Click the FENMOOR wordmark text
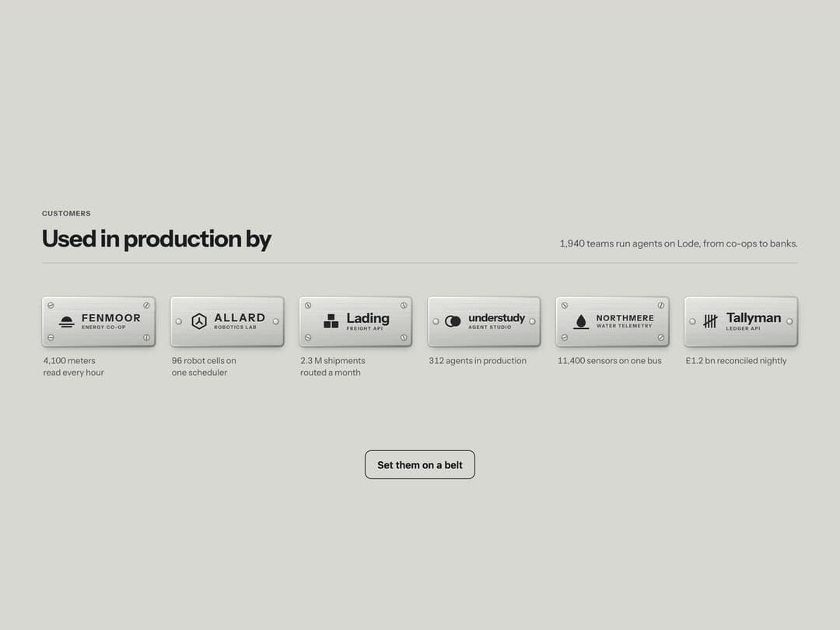Viewport: 840px width, 630px height. coord(111,317)
